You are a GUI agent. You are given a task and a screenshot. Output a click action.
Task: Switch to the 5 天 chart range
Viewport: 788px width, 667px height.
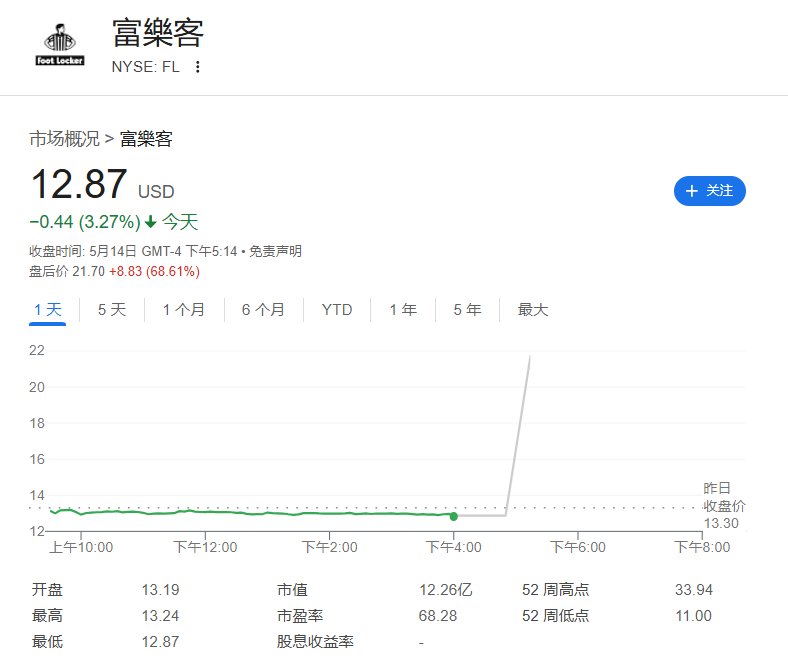click(112, 310)
